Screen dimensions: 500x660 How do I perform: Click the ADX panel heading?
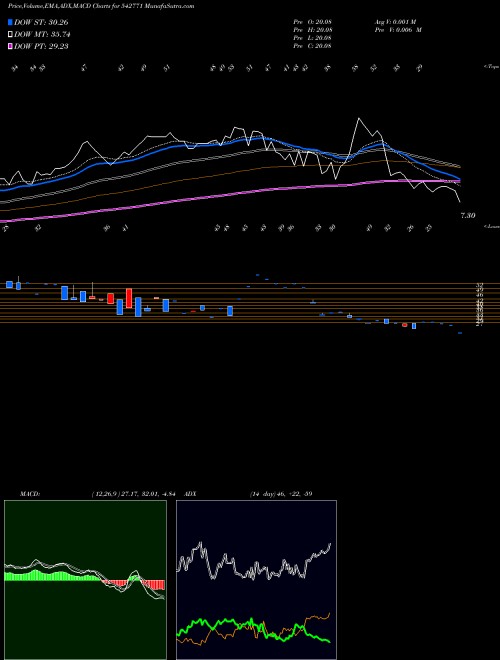190,494
